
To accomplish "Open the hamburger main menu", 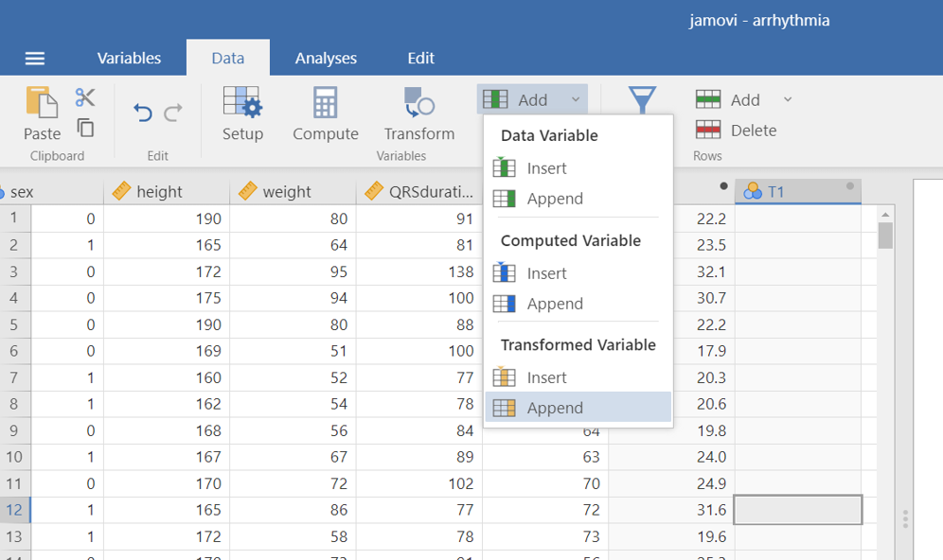I will coord(35,59).
